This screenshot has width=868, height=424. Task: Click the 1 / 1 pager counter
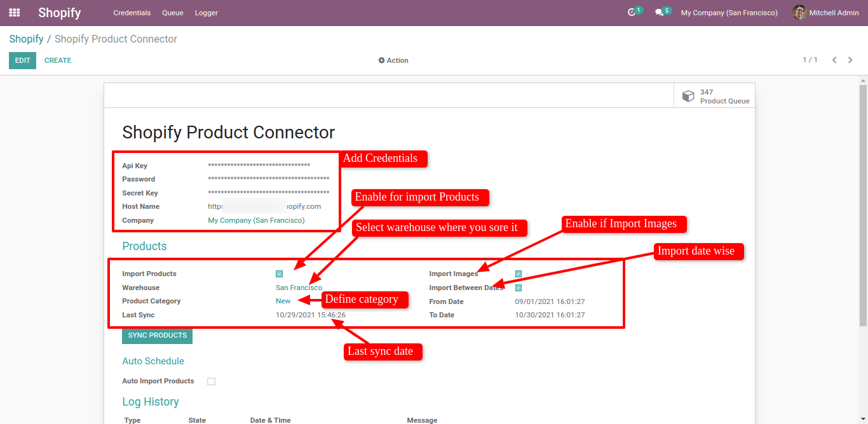[x=810, y=60]
